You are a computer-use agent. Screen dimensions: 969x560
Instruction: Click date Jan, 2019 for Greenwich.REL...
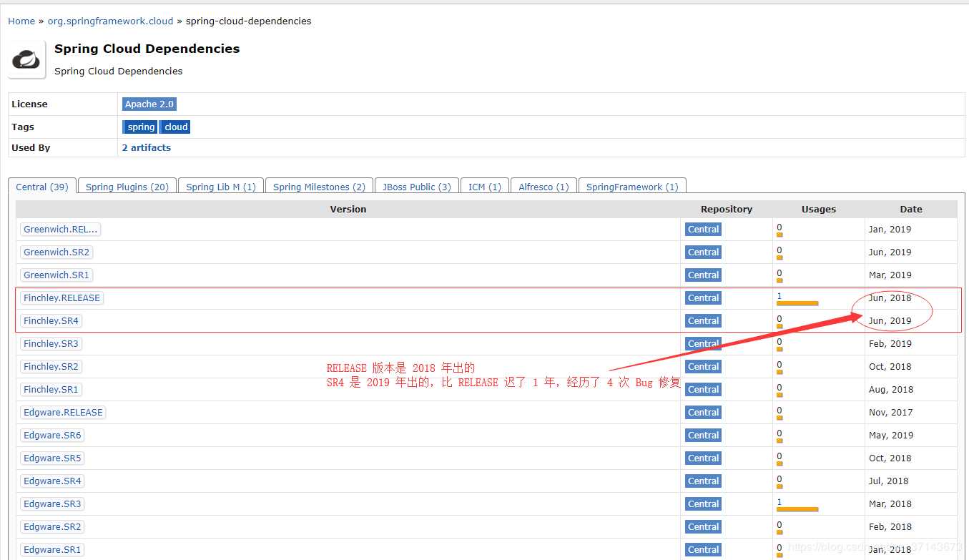tap(890, 230)
